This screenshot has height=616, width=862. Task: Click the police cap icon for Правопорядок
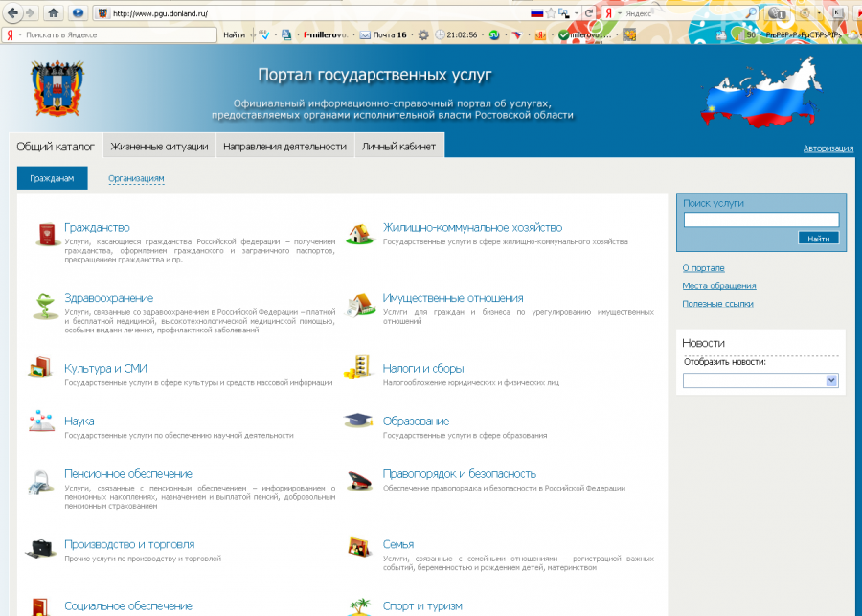359,480
